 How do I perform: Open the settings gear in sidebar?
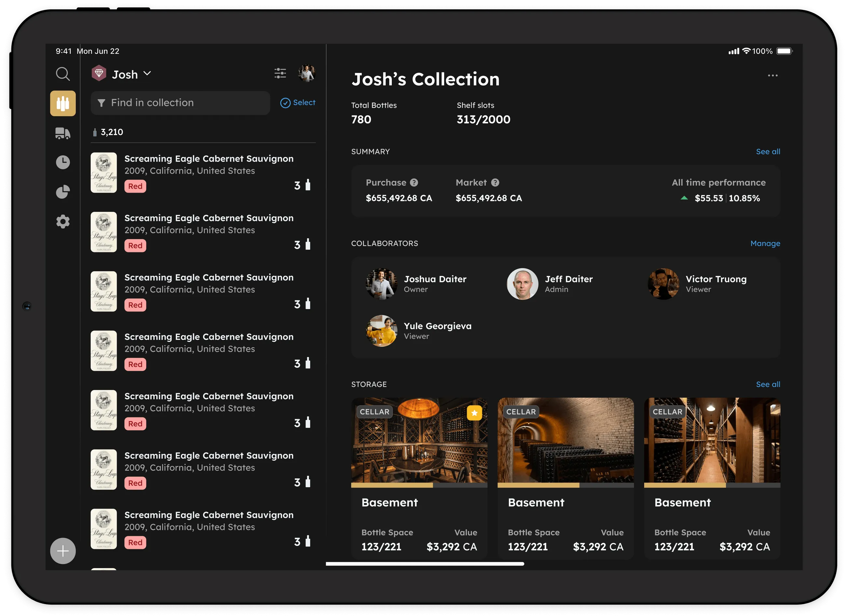(63, 222)
